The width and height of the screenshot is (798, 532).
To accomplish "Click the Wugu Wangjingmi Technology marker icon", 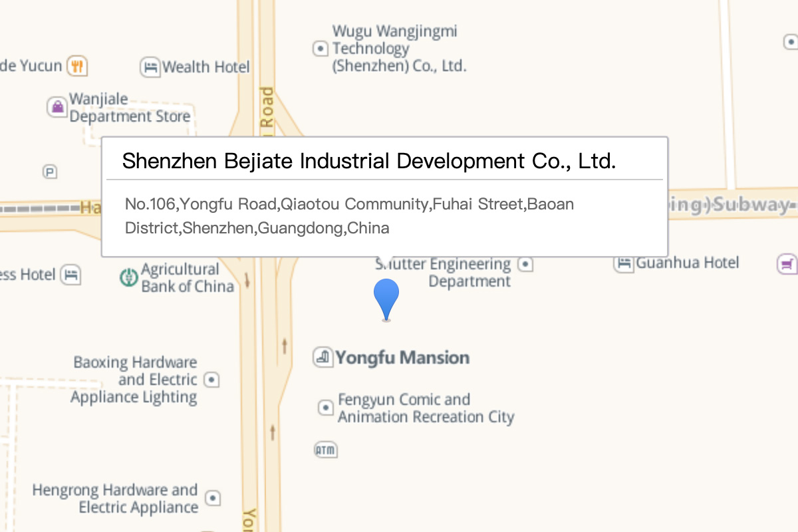I will tap(321, 49).
